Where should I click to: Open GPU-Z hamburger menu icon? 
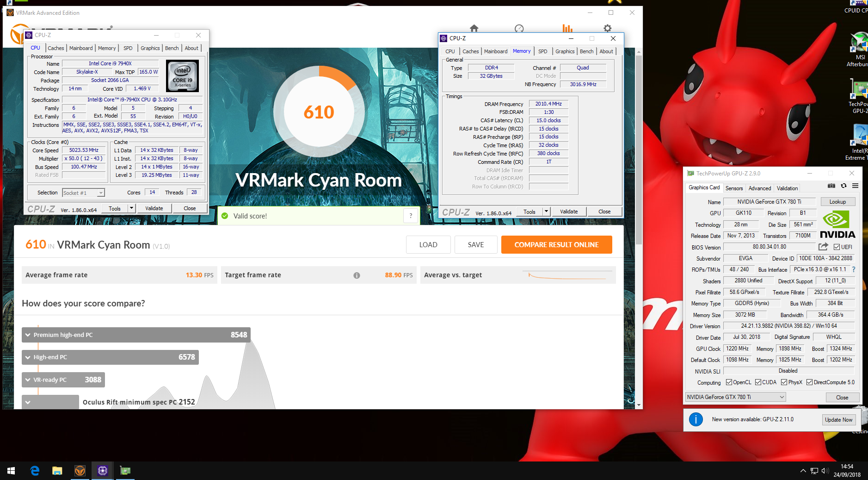(855, 186)
